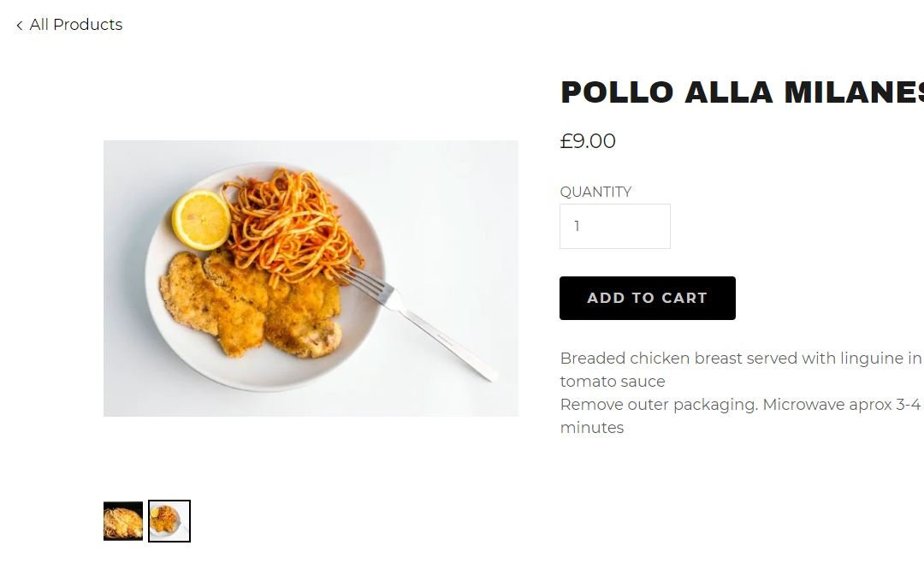
Task: Select the dark-background dish thumbnail
Action: (x=123, y=521)
